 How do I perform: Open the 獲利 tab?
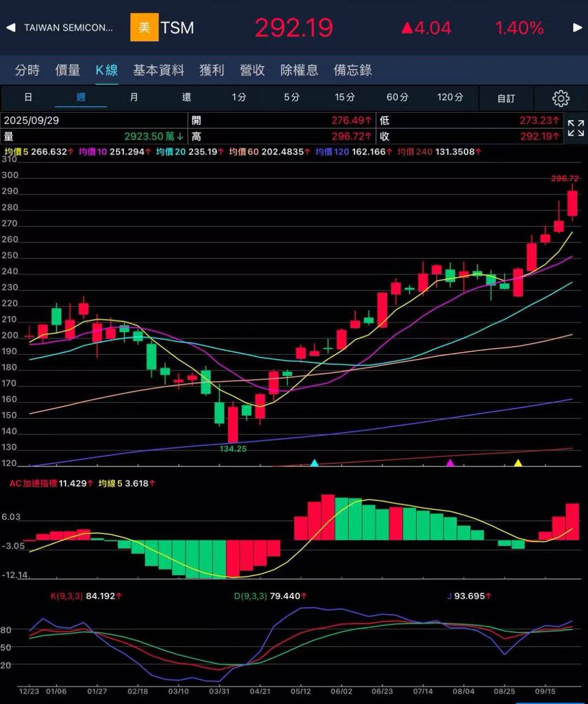coord(212,70)
